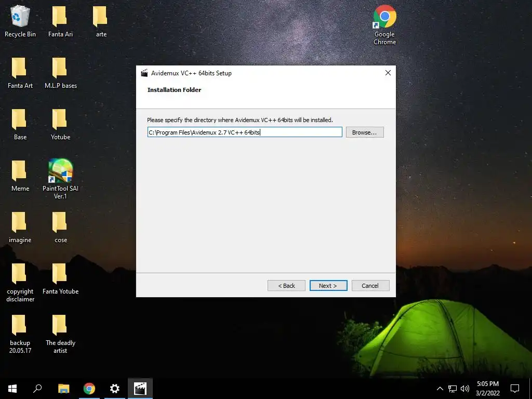Select the arte folder on desktop

pyautogui.click(x=101, y=21)
